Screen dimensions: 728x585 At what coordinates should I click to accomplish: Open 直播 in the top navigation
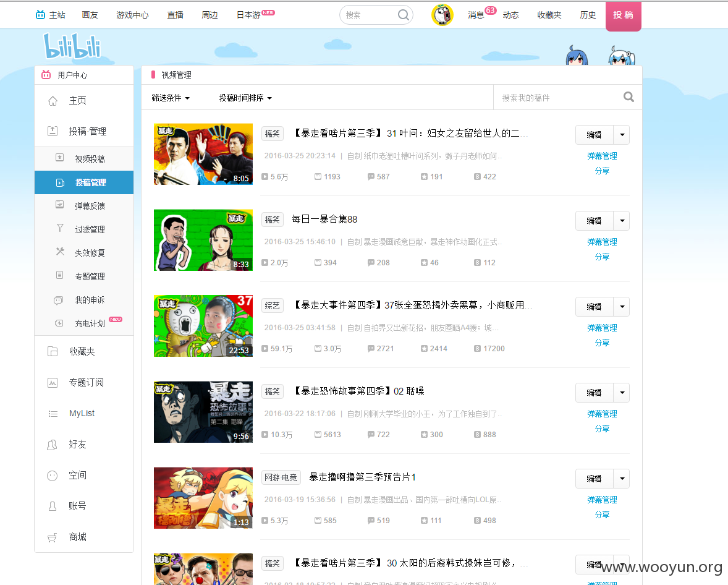(175, 15)
